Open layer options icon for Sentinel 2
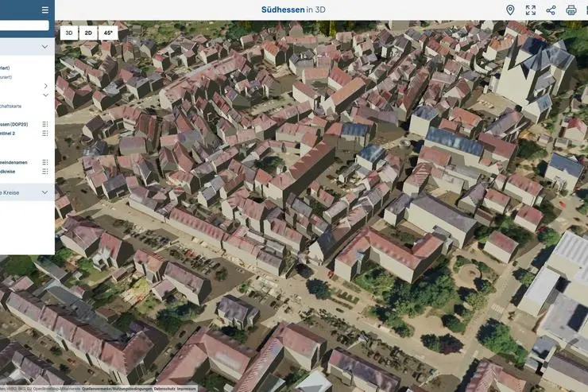The height and width of the screenshot is (392, 588). 45,134
